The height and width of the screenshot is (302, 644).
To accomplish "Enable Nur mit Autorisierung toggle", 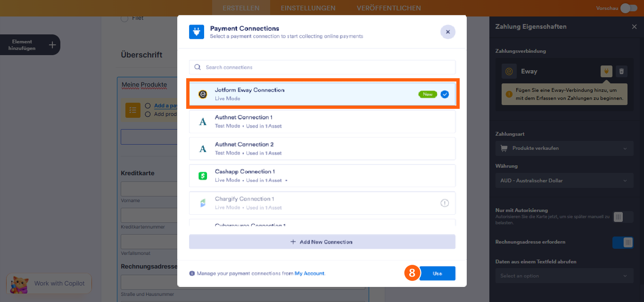I will tap(618, 217).
